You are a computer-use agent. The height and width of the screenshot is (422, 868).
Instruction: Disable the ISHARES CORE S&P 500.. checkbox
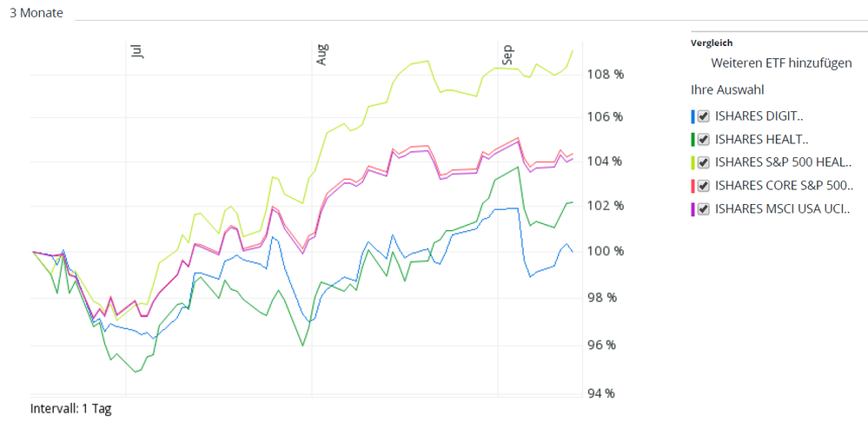[x=704, y=186]
